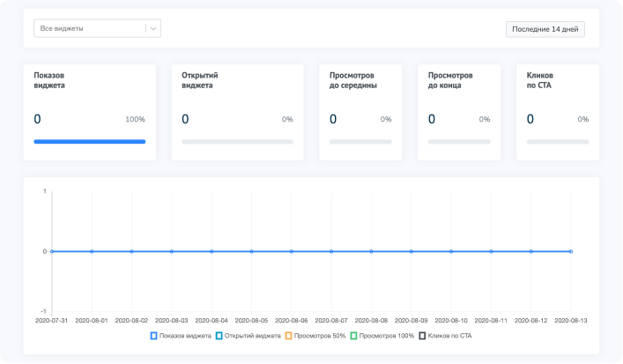Toggle the "Открытий виджета" legend series
The width and height of the screenshot is (623, 364).
(x=248, y=336)
